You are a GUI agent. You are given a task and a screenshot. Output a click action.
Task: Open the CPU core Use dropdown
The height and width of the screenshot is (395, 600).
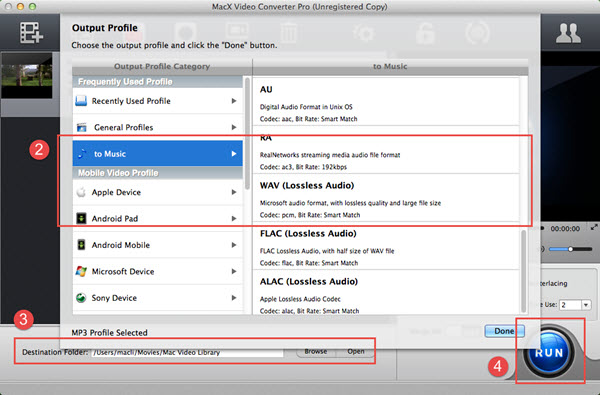tap(585, 305)
